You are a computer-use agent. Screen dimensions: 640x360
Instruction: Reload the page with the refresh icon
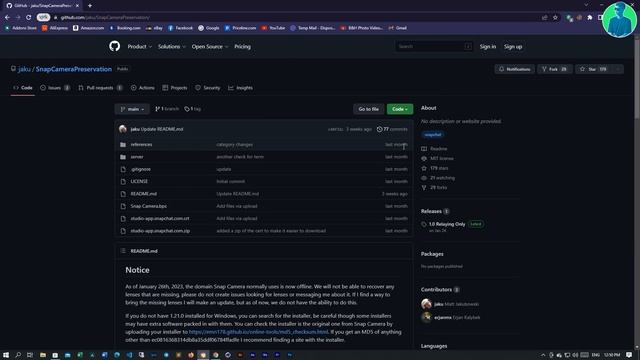pyautogui.click(x=29, y=18)
